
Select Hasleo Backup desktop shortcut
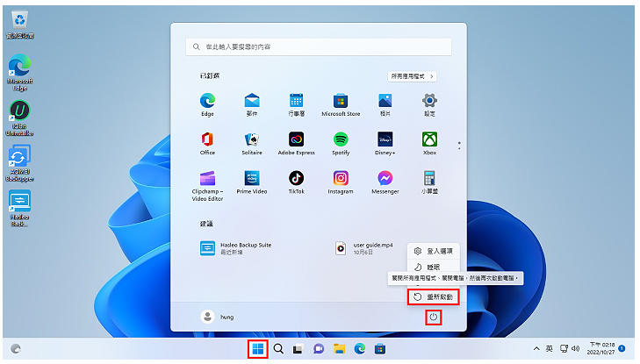coord(19,209)
